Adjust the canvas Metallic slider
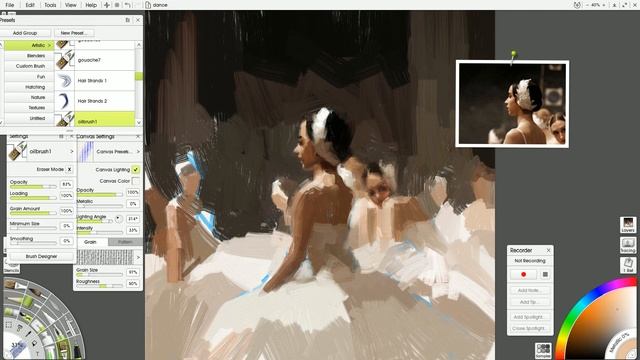The image size is (640, 360). pyautogui.click(x=100, y=206)
